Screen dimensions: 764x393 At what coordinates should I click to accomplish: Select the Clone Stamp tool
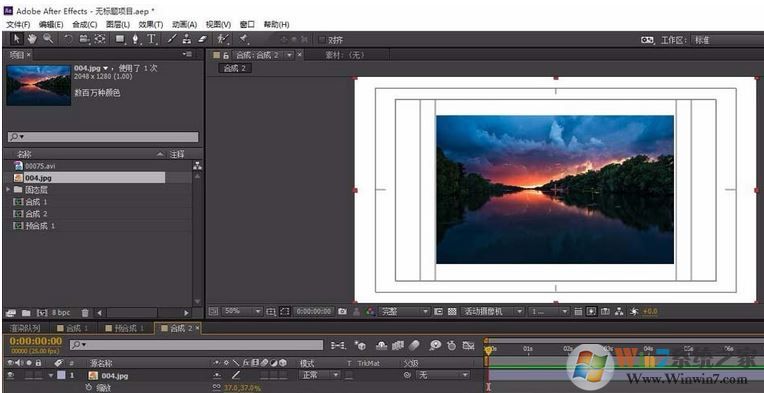(x=187, y=39)
